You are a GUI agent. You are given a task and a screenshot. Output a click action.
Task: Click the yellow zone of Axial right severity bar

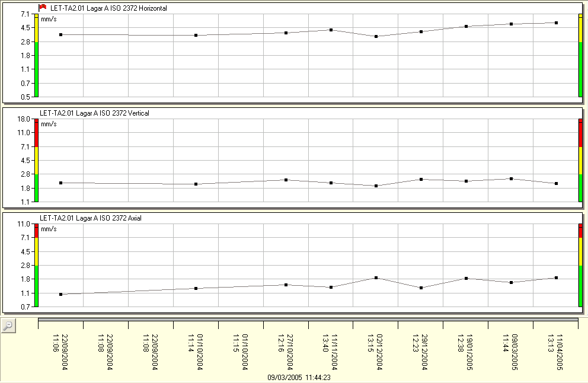580,251
